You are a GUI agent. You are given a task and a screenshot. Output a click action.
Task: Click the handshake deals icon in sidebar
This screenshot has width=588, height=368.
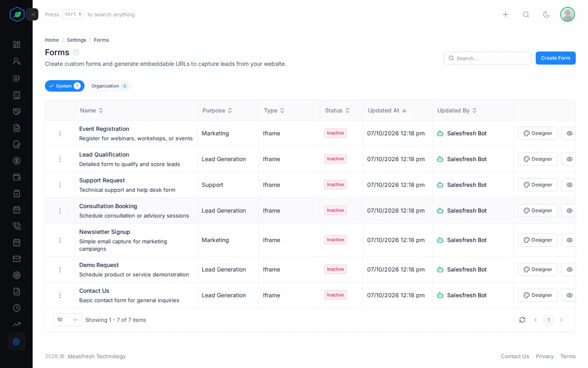point(17,112)
